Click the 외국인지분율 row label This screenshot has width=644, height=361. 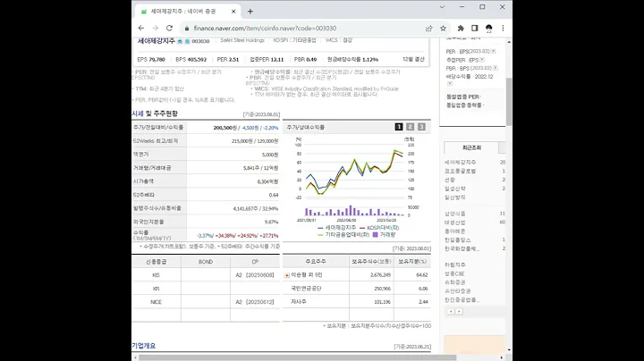(x=148, y=222)
